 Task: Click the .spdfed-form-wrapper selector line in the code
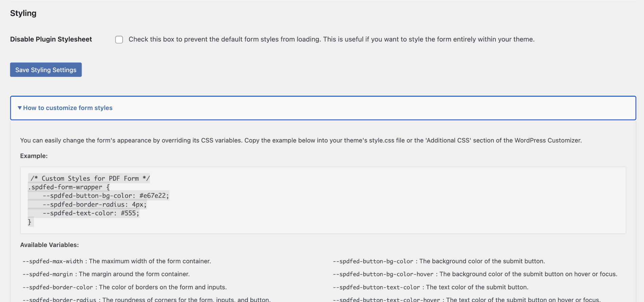[x=69, y=187]
